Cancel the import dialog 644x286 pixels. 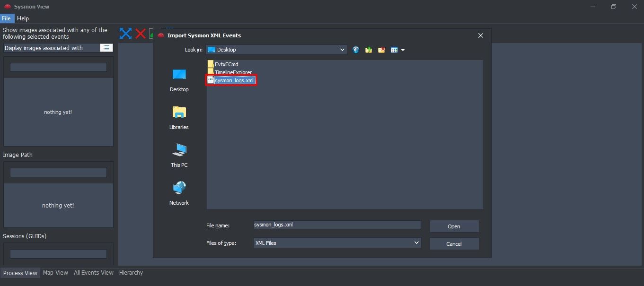tap(454, 244)
